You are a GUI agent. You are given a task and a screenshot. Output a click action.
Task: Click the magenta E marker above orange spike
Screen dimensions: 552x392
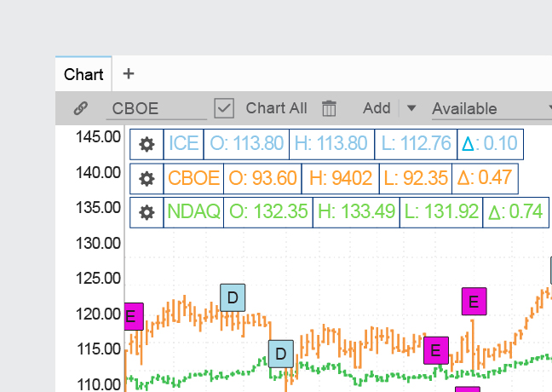(x=474, y=302)
